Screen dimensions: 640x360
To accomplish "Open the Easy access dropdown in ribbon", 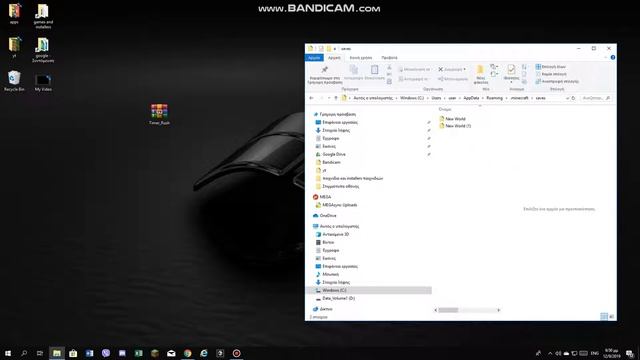I will coord(494,74).
